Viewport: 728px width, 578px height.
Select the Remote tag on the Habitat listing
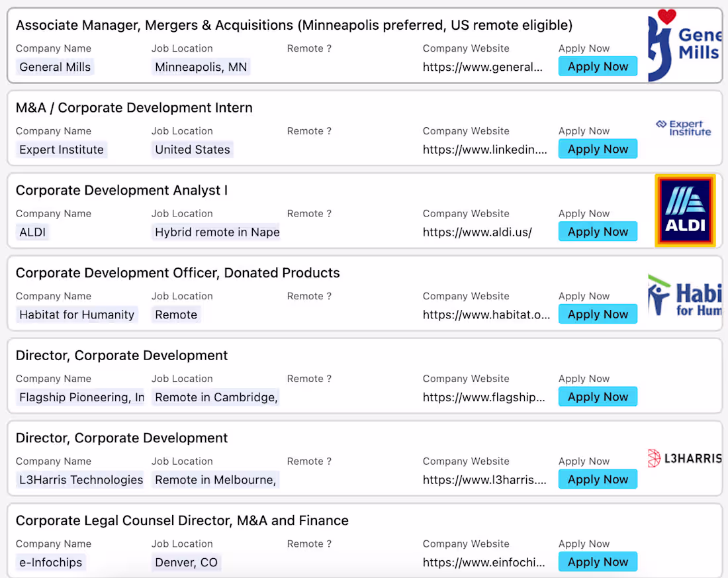(175, 314)
